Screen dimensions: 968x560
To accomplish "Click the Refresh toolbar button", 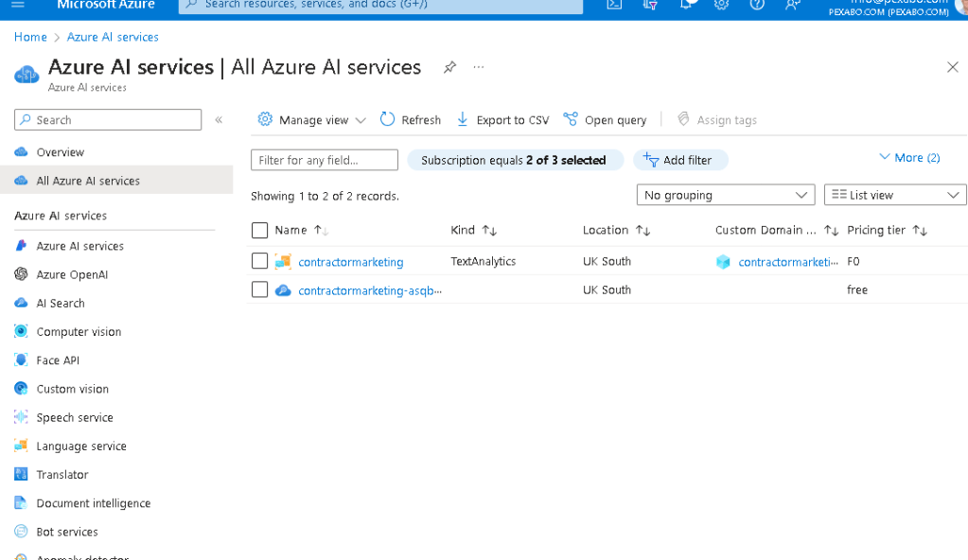I will click(x=411, y=120).
